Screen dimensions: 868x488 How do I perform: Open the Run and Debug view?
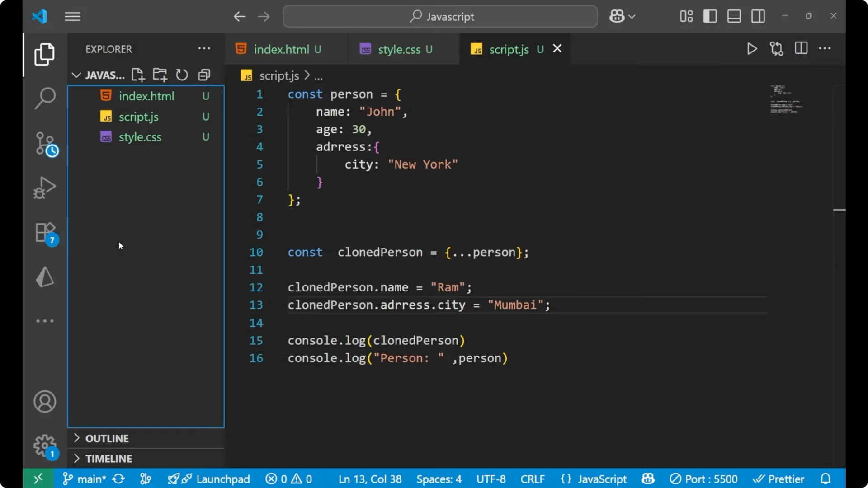(44, 188)
